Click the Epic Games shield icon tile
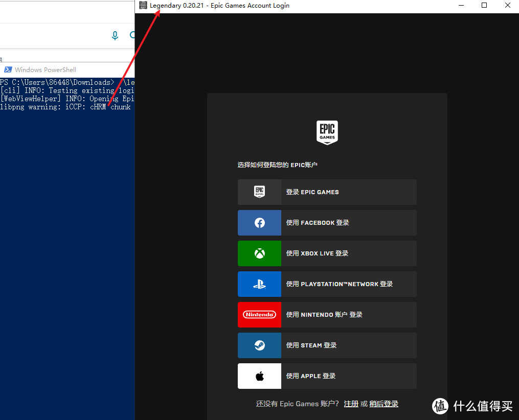The height and width of the screenshot is (420, 519). pos(260,192)
